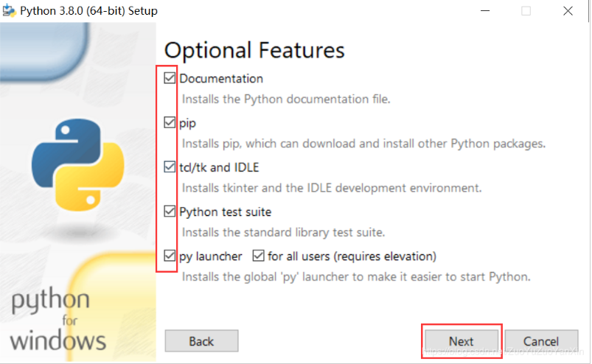Screen dimensions: 592x364
Task: Click the Python installer title bar icon
Action: coord(9,10)
